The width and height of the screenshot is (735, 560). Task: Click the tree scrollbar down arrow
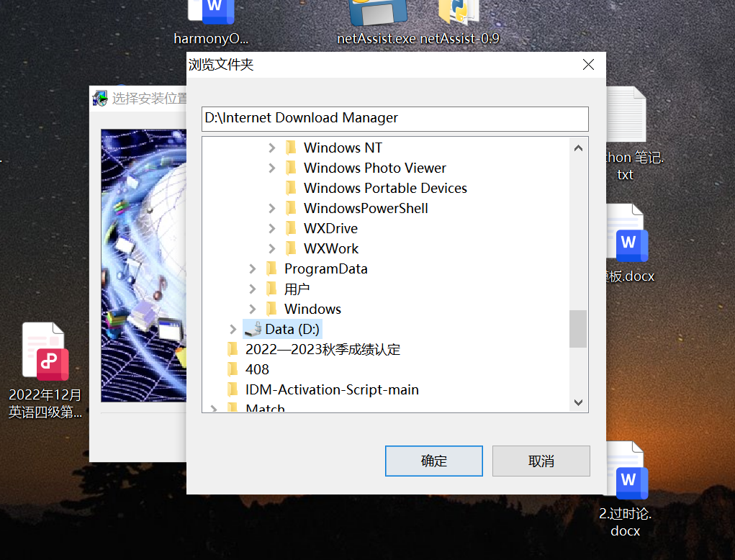579,402
